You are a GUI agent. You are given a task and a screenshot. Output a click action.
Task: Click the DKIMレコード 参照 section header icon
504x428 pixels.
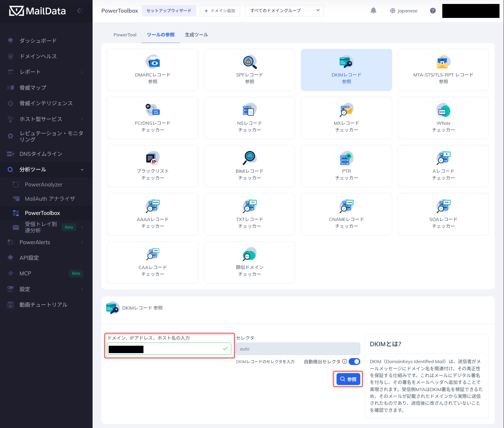pos(113,308)
